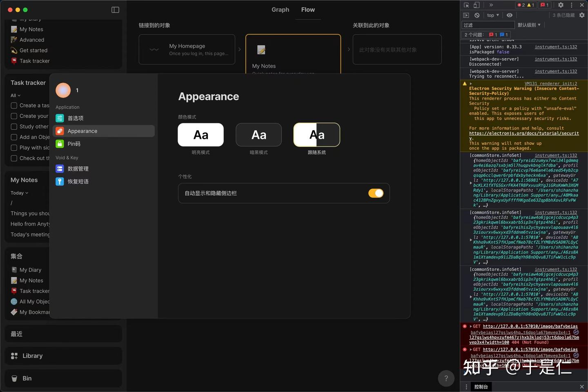Image resolution: width=588 pixels, height=392 pixels.
Task: Select the 控制台 drawer tab
Action: (481, 387)
